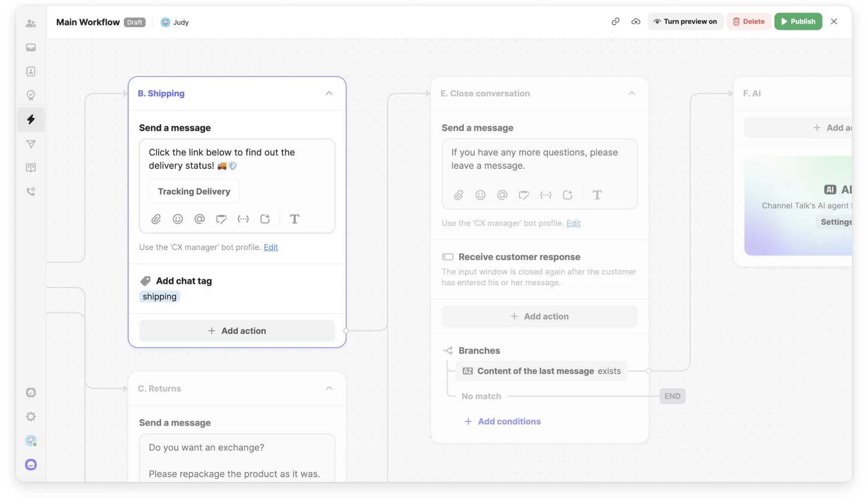Viewport: 868px width, 498px height.
Task: Click the cloud sync icon in top bar
Action: [635, 22]
